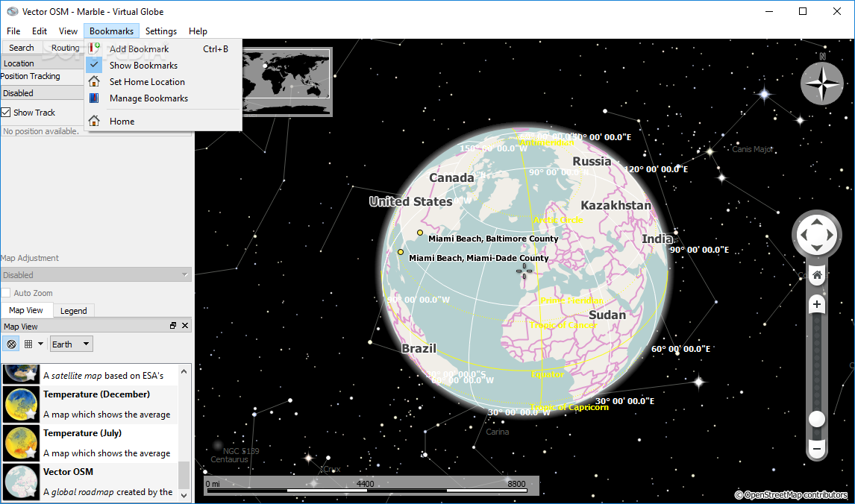Open the Earth planet dropdown
855x504 pixels.
(72, 344)
